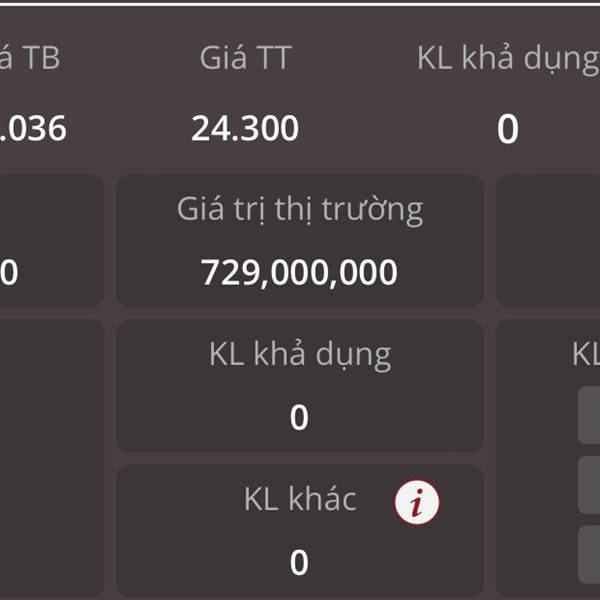Click the 24.300 market price value
Viewport: 600px width, 600px height.
click(245, 128)
